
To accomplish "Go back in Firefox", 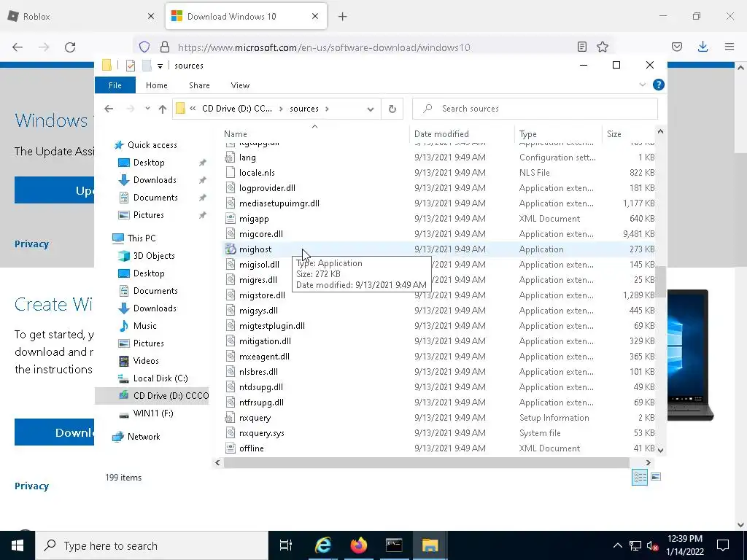I will click(x=18, y=47).
